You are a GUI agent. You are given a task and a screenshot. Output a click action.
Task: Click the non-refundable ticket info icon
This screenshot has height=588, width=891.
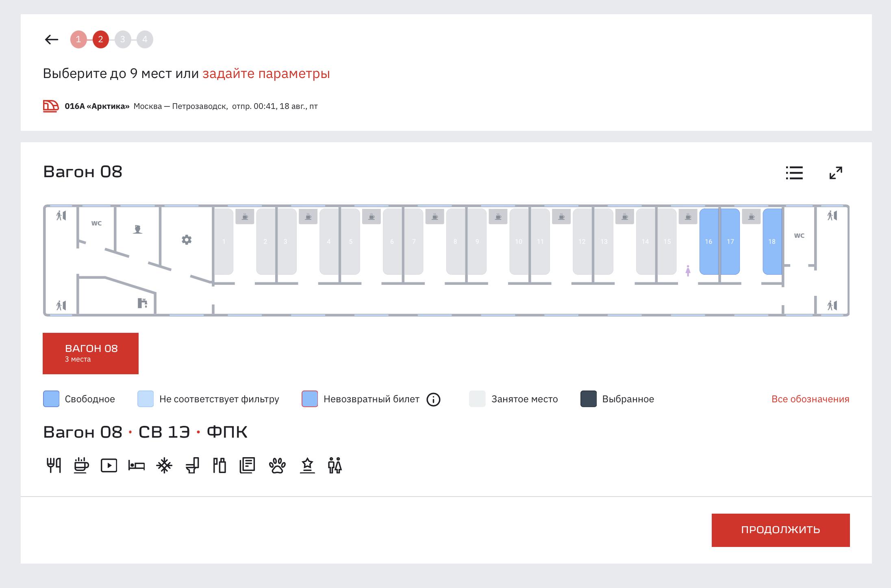point(433,399)
